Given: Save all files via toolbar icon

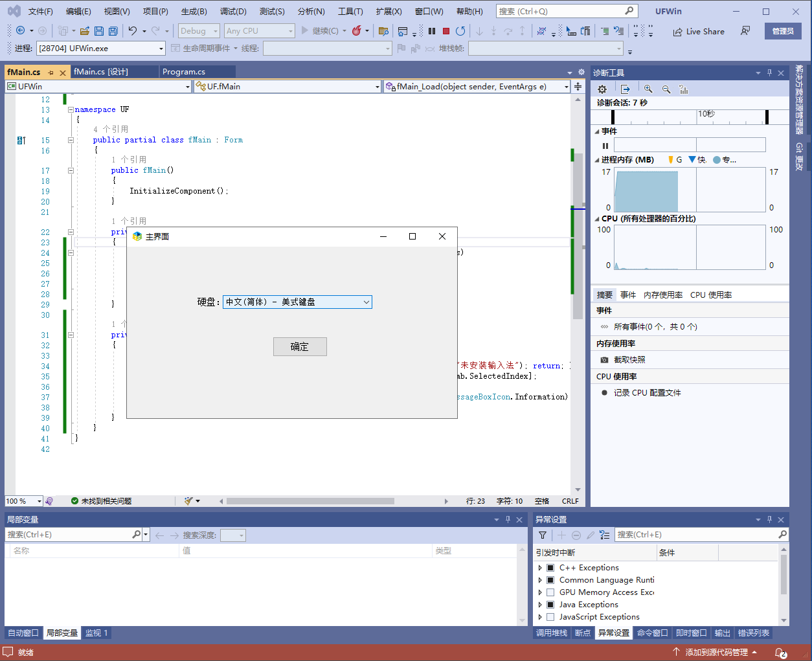Looking at the screenshot, I should 113,31.
